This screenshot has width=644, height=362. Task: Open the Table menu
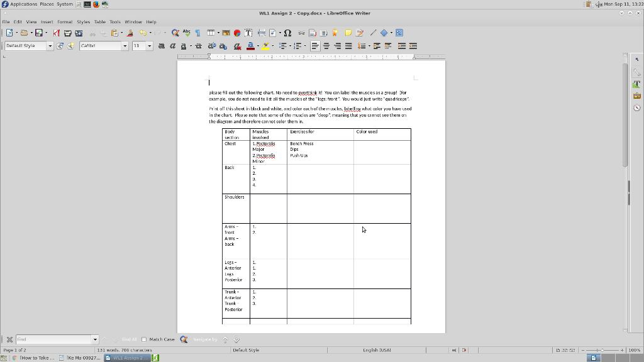point(99,21)
